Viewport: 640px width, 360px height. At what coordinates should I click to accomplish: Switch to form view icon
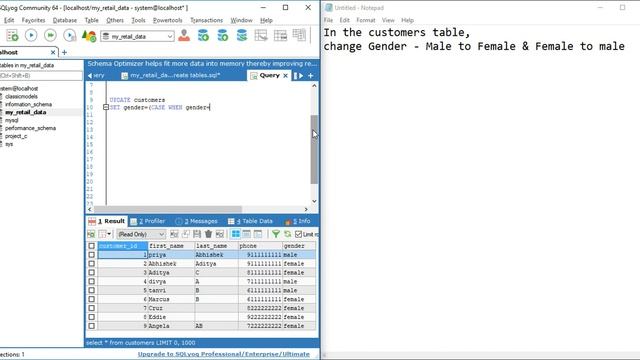(247, 234)
